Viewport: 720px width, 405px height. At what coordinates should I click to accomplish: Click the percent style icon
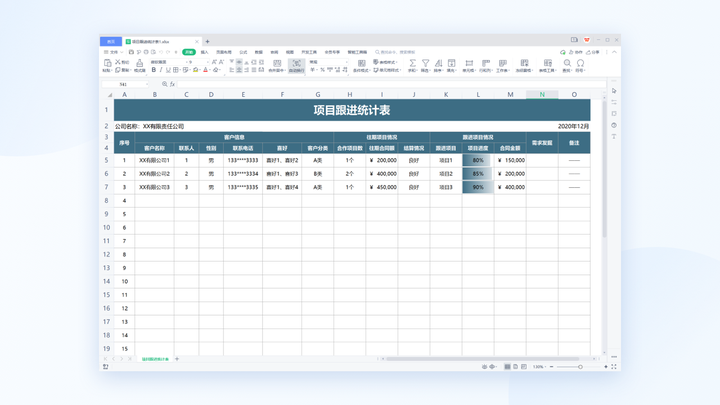pos(322,70)
